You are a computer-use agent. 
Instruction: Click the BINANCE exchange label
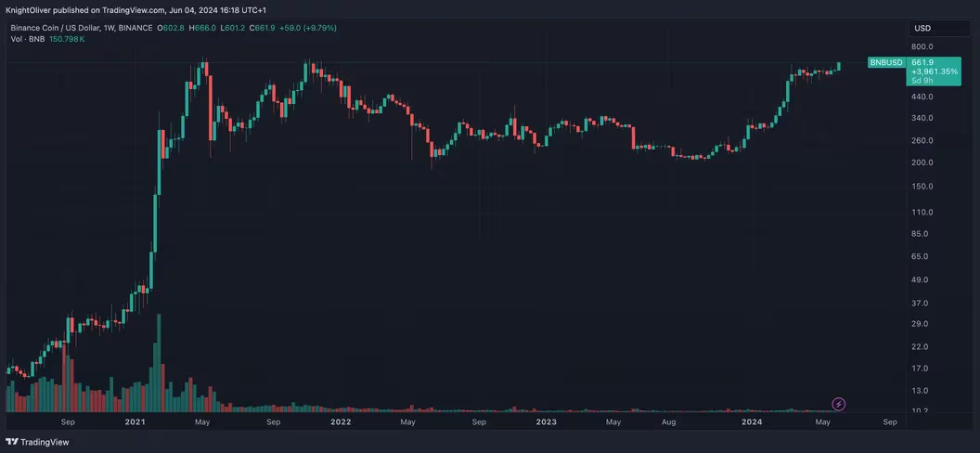[x=136, y=28]
